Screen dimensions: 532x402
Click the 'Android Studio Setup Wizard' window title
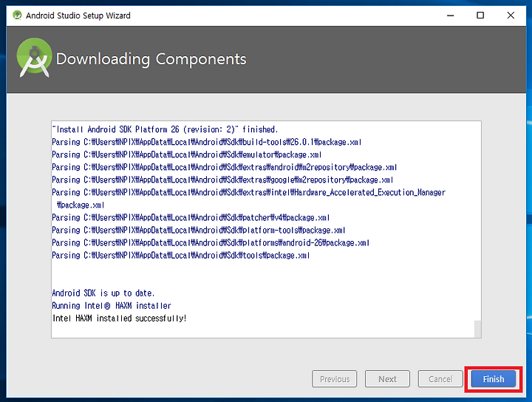pyautogui.click(x=78, y=16)
